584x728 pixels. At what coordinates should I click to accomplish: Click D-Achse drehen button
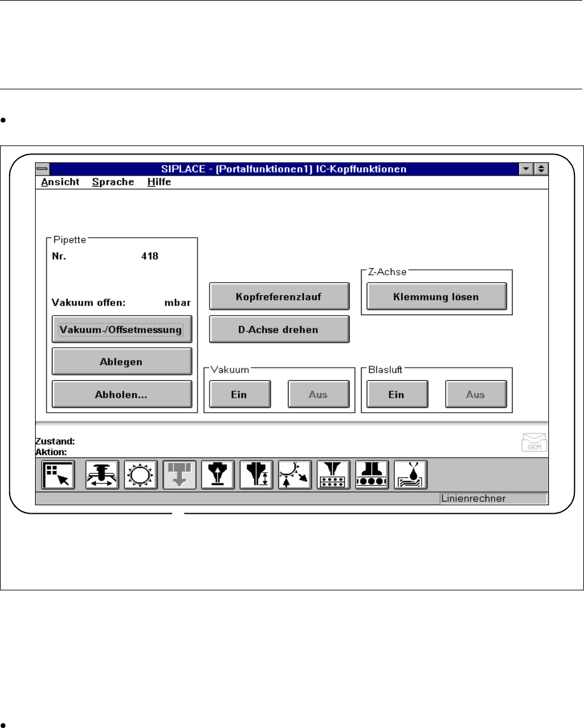click(279, 330)
